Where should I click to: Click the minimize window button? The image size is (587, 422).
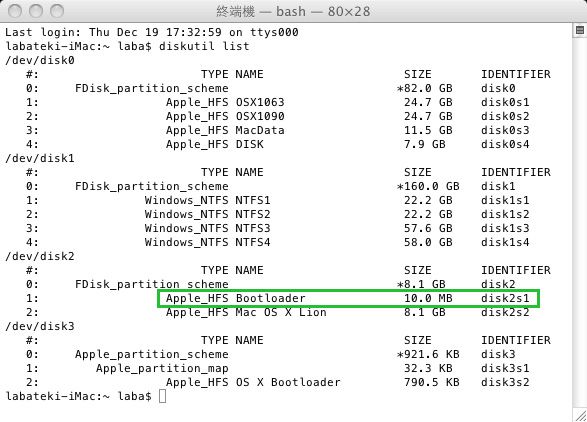tap(36, 11)
